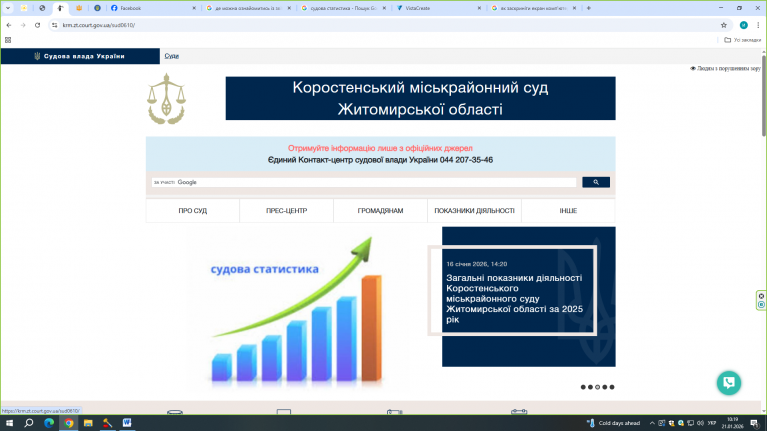Image resolution: width=767 pixels, height=431 pixels.
Task: Select the last carousel slide dot
Action: (x=612, y=386)
